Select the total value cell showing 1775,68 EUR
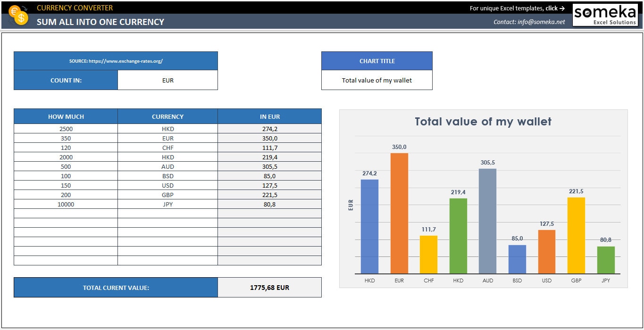Viewport: 644px width, 330px height. [269, 287]
